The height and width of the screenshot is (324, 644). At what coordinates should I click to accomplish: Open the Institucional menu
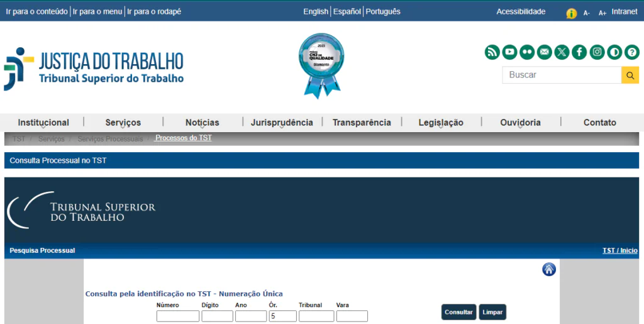click(x=43, y=123)
